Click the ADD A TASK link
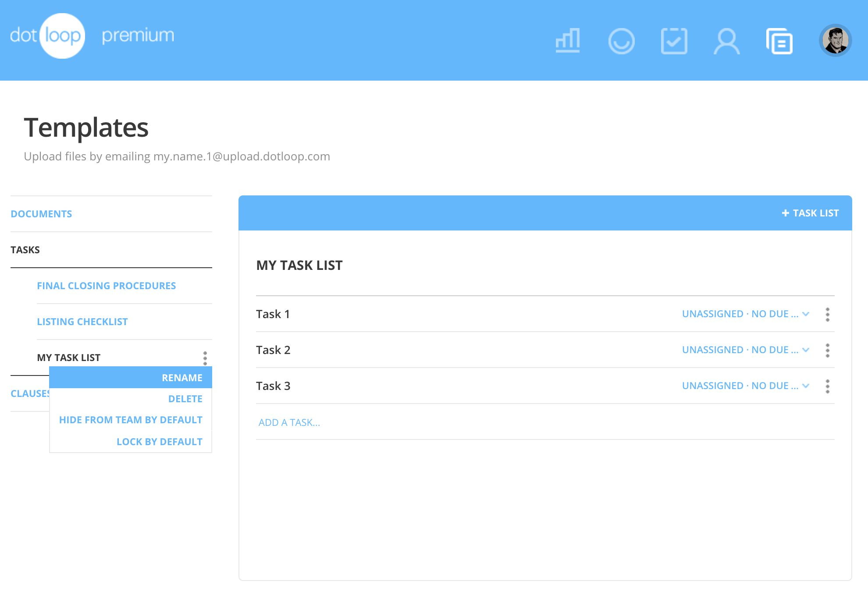Viewport: 868px width, 595px height. pos(288,422)
